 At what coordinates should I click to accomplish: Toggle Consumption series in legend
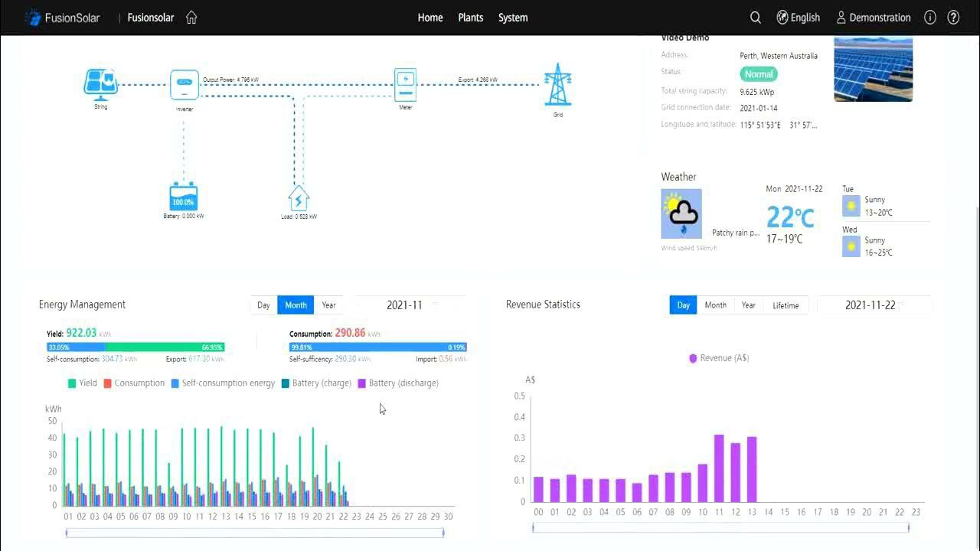click(x=134, y=383)
